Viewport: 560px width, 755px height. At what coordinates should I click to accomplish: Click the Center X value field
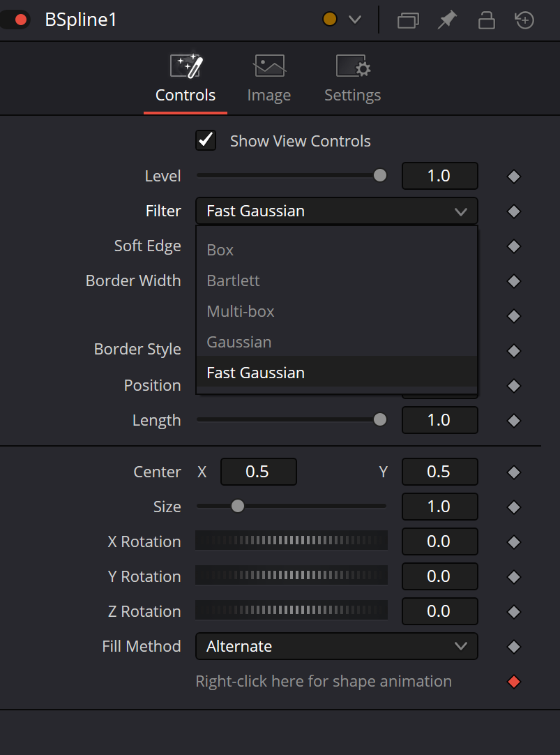(258, 472)
